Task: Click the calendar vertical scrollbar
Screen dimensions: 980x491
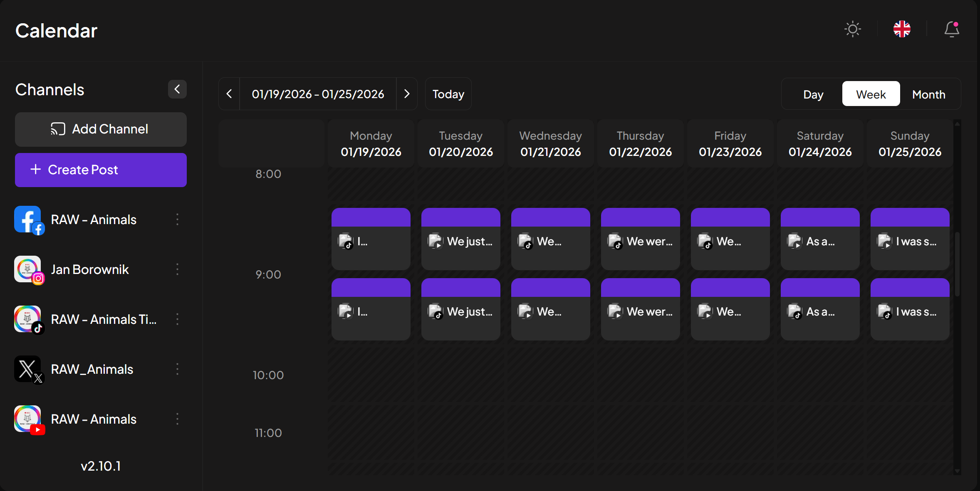Action: point(957,264)
